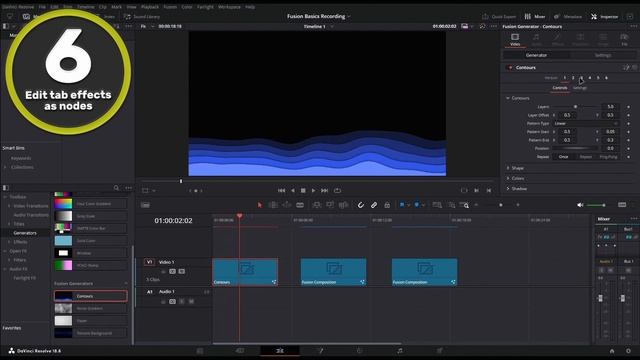
Task: Toggle the Mixer panel button
Action: pos(535,17)
